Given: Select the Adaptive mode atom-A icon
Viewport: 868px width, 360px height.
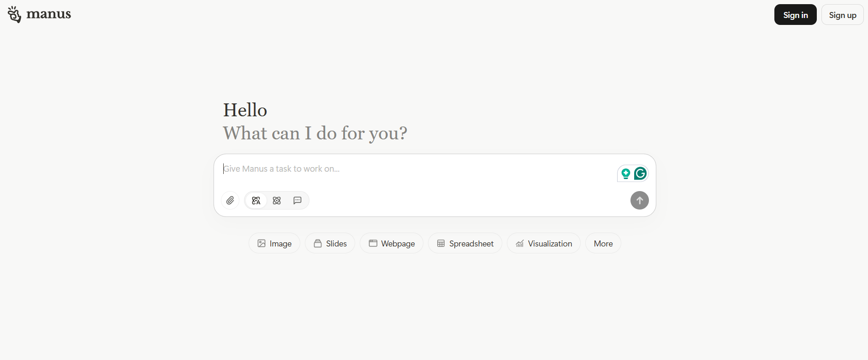Looking at the screenshot, I should (x=256, y=200).
